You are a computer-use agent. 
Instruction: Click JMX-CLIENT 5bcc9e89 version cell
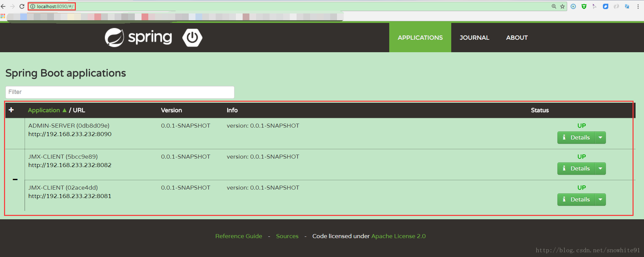[x=186, y=157]
